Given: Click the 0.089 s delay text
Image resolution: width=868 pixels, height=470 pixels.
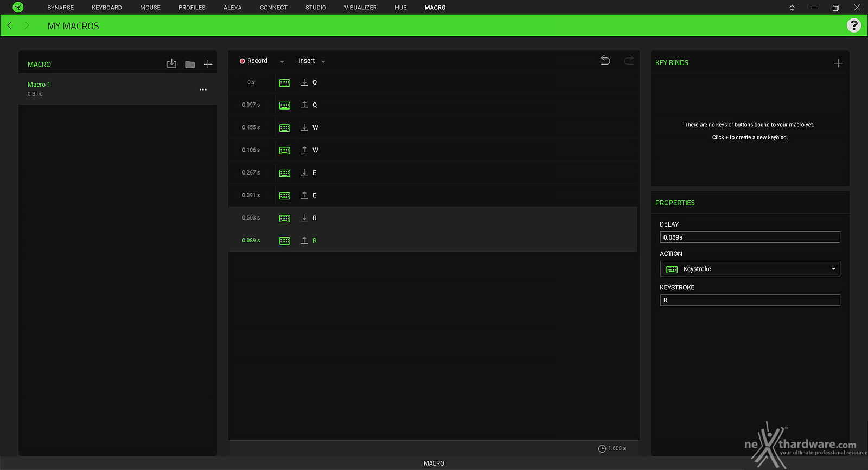Looking at the screenshot, I should [251, 240].
